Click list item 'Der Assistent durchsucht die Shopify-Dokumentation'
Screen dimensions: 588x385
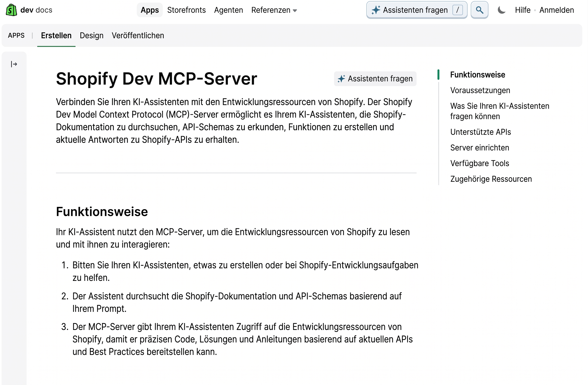[237, 302]
